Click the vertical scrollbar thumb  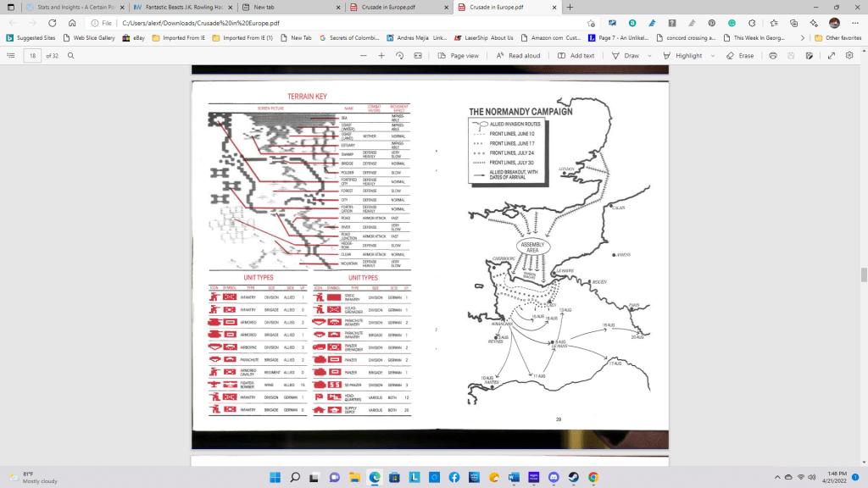[x=863, y=274]
